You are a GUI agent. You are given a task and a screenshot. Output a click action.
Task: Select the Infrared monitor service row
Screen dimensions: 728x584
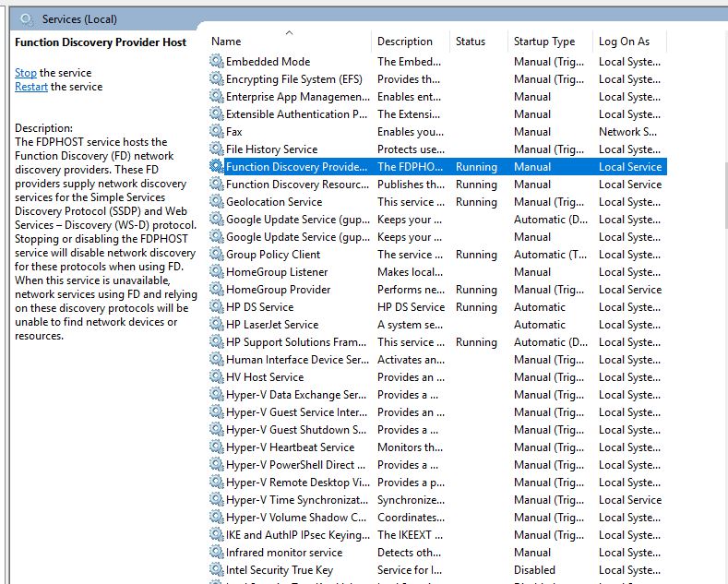[x=283, y=553]
